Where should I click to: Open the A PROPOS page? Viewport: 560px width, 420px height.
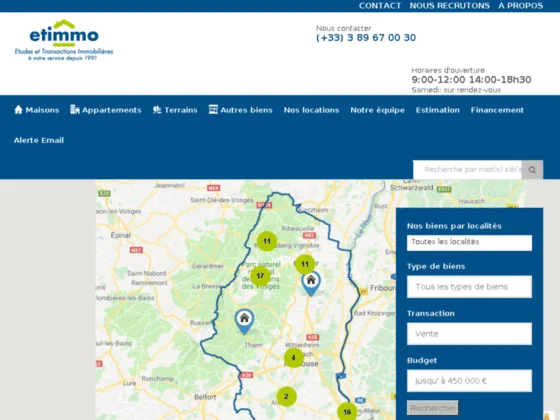pyautogui.click(x=520, y=6)
